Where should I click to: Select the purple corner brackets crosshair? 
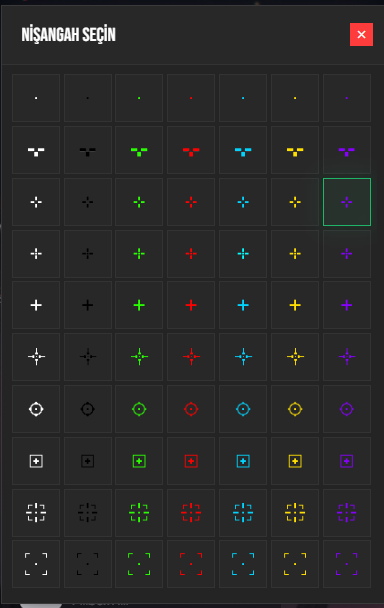coord(347,564)
